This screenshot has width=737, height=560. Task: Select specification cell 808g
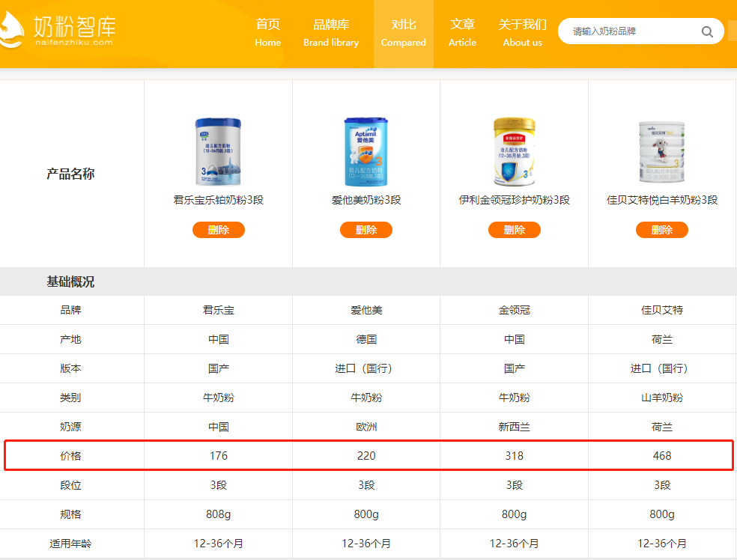[219, 514]
